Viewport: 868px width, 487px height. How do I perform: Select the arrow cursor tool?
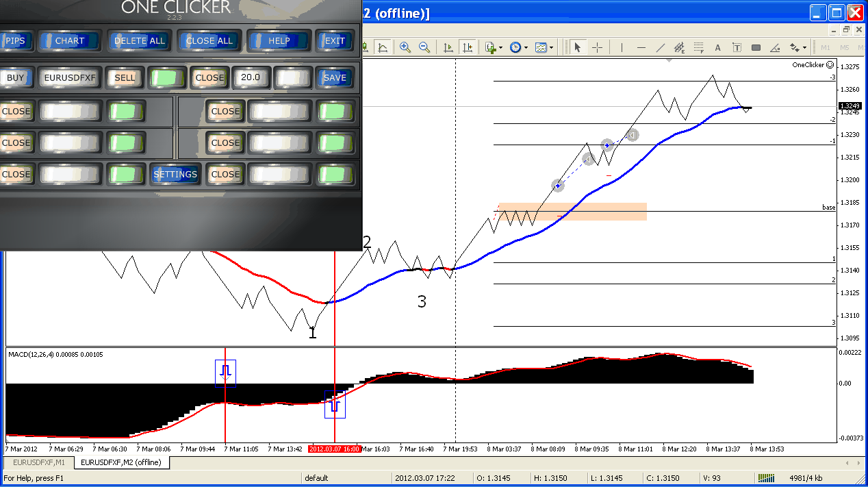[x=577, y=47]
